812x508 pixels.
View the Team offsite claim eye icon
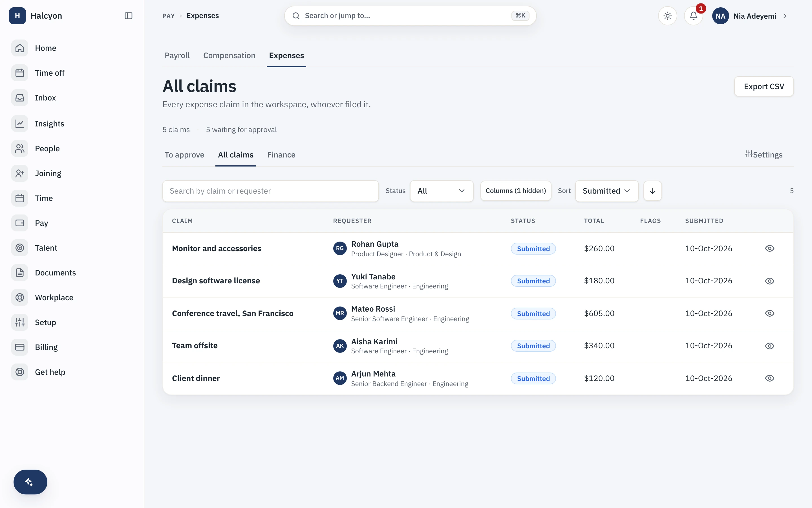point(770,346)
